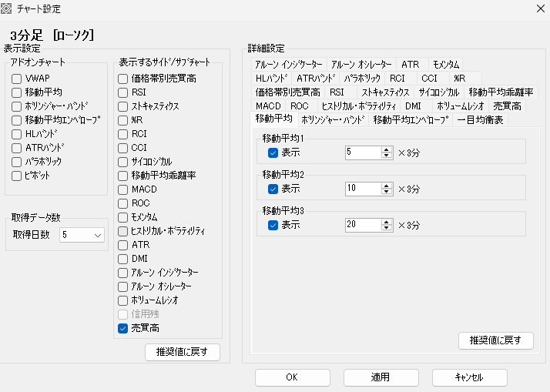
Task: Uncheck 表示 under 移動平均3
Action: (x=273, y=225)
